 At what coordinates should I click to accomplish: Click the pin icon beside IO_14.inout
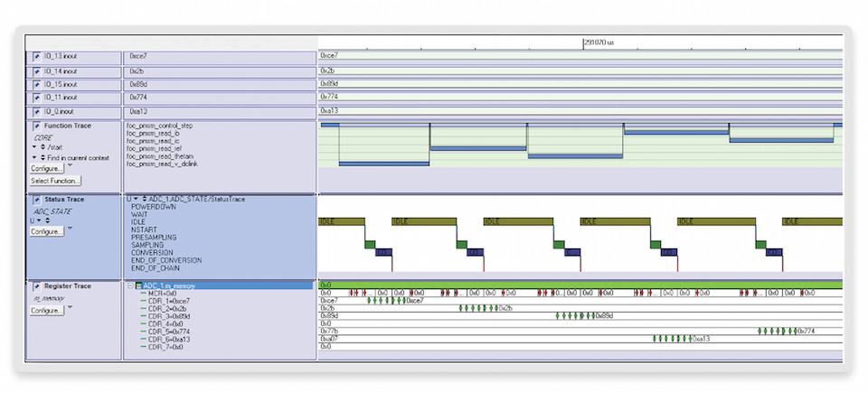pos(37,71)
